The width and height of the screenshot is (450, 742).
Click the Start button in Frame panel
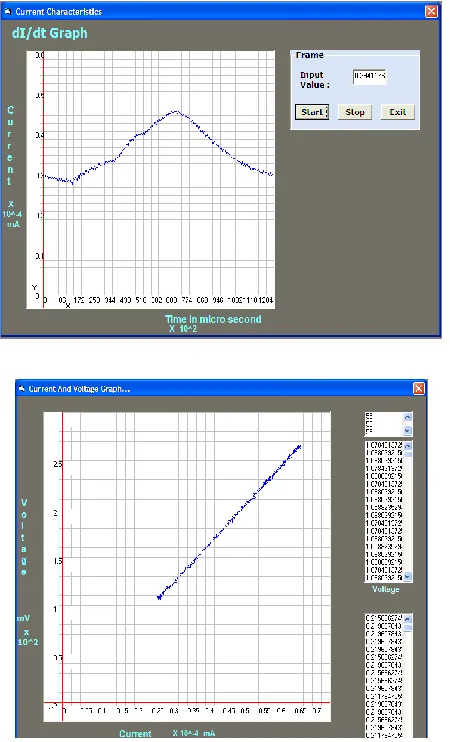[x=312, y=112]
